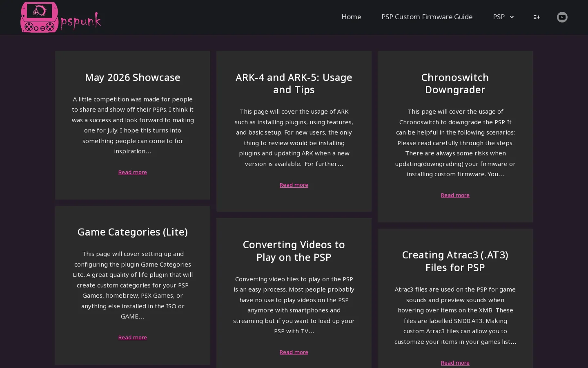
Task: Read more on Game Categories Lite
Action: 133,337
